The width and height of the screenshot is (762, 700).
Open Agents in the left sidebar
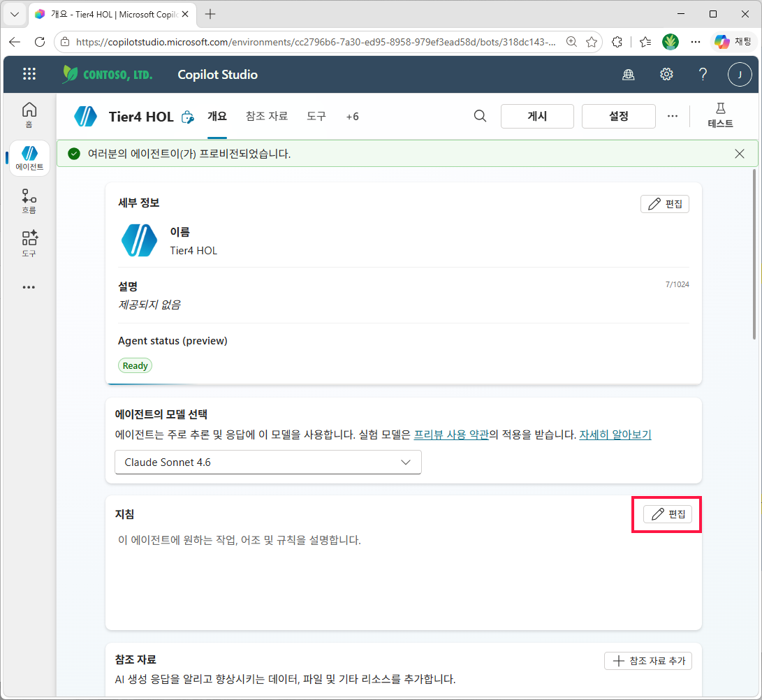coord(29,158)
